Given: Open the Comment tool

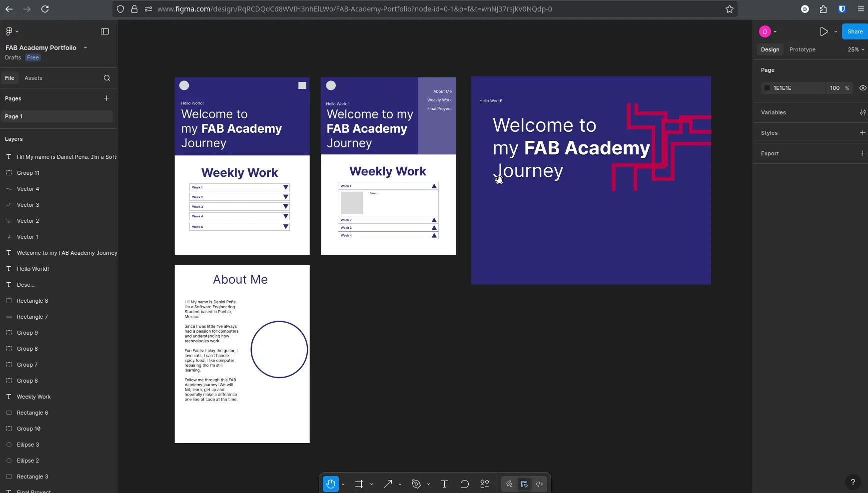Looking at the screenshot, I should [464, 484].
